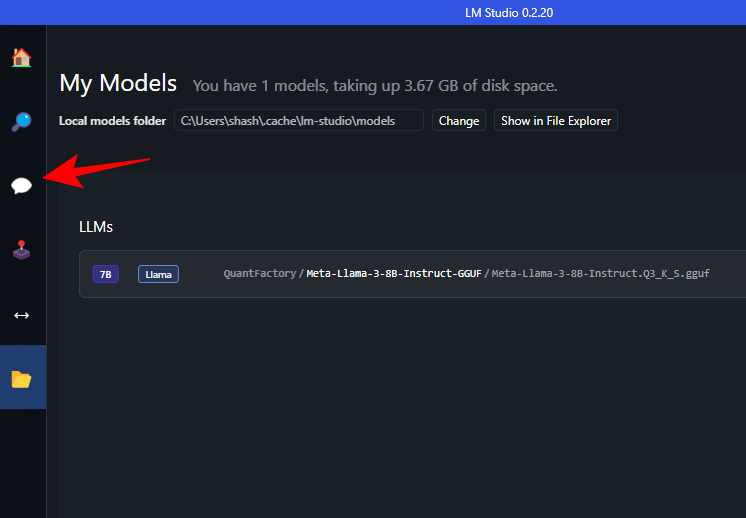Screen dimensions: 746x518
Task: Select the My Models folder icon
Action: (21, 379)
